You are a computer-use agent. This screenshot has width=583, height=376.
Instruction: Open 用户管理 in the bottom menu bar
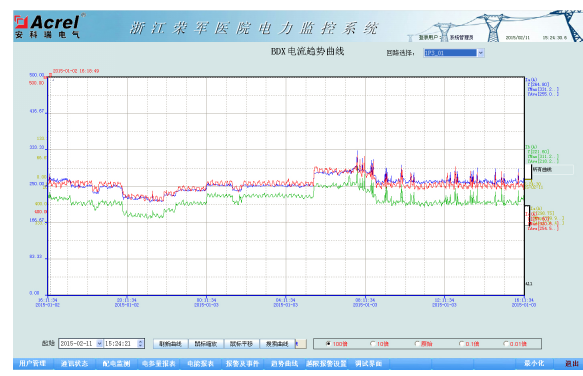(32, 363)
